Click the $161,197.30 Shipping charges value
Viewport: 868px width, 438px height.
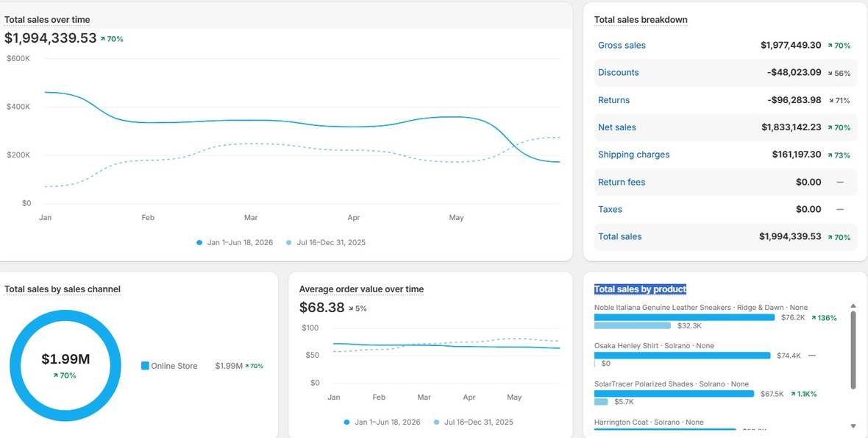click(797, 155)
